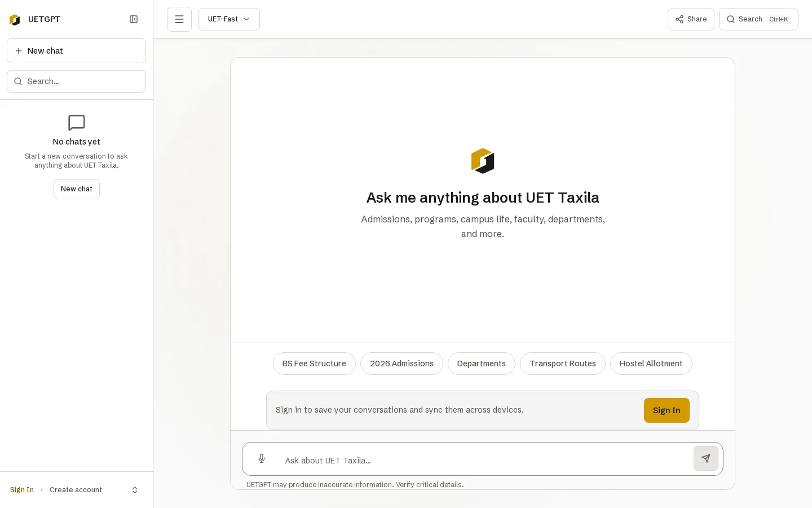Choose the Transport Routes suggestion chip
812x508 pixels.
pos(563,364)
